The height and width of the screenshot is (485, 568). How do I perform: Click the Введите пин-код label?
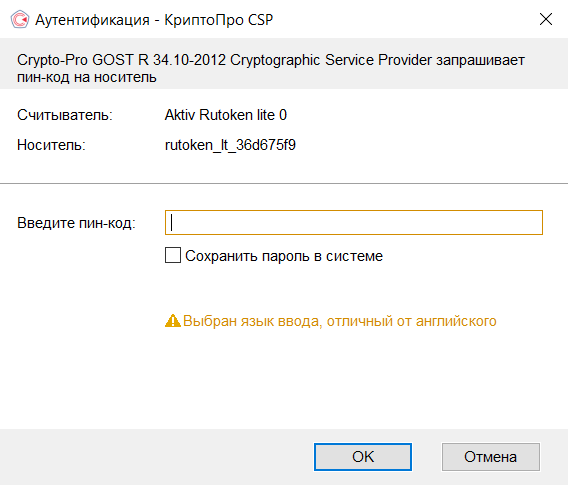tap(76, 223)
